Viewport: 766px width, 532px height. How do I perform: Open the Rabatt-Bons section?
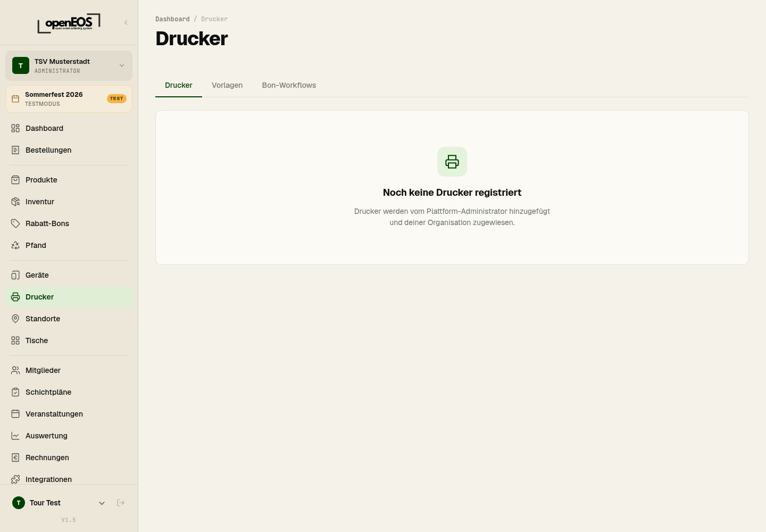click(69, 223)
